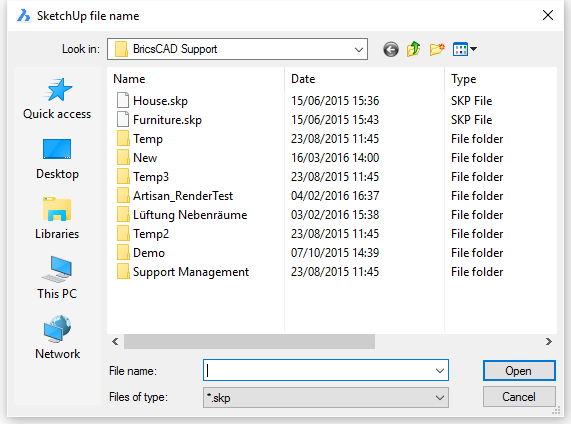
Task: Go up one folder level icon
Action: coord(414,49)
